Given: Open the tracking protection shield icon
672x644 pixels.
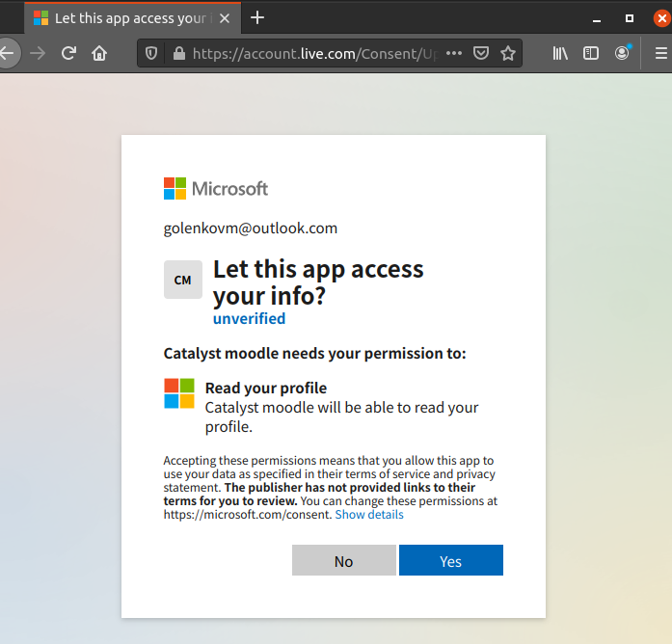Looking at the screenshot, I should coord(151,53).
